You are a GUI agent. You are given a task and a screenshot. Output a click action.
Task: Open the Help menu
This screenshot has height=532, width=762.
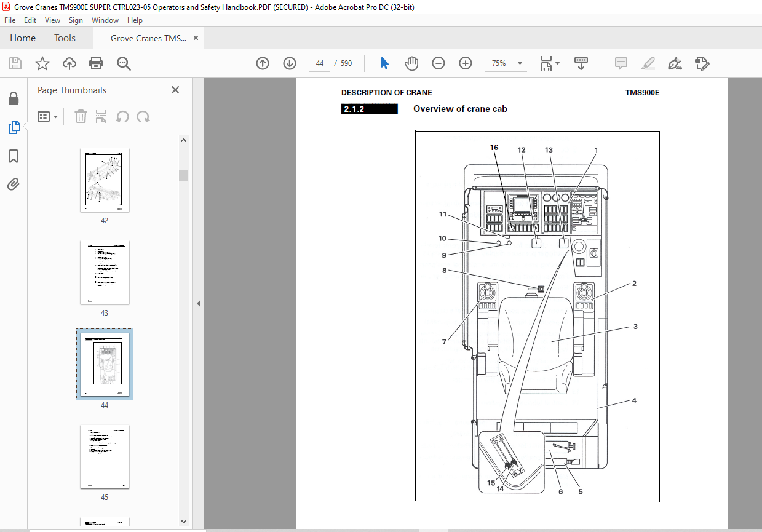(x=135, y=20)
